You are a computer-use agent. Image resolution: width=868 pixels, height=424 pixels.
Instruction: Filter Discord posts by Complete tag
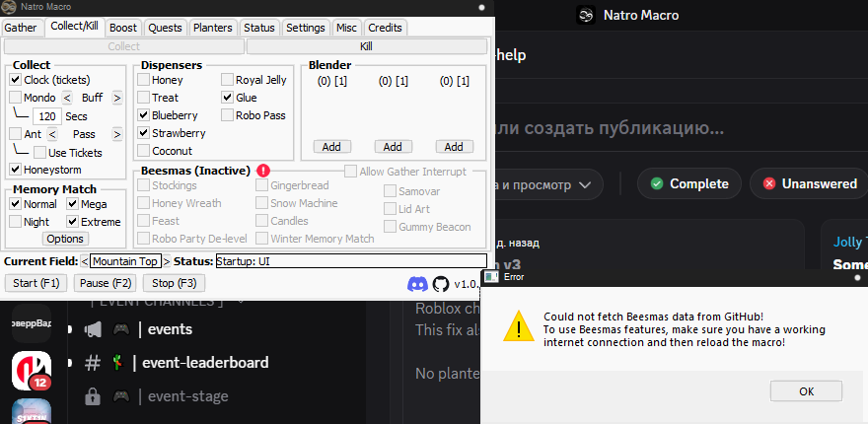coord(689,183)
